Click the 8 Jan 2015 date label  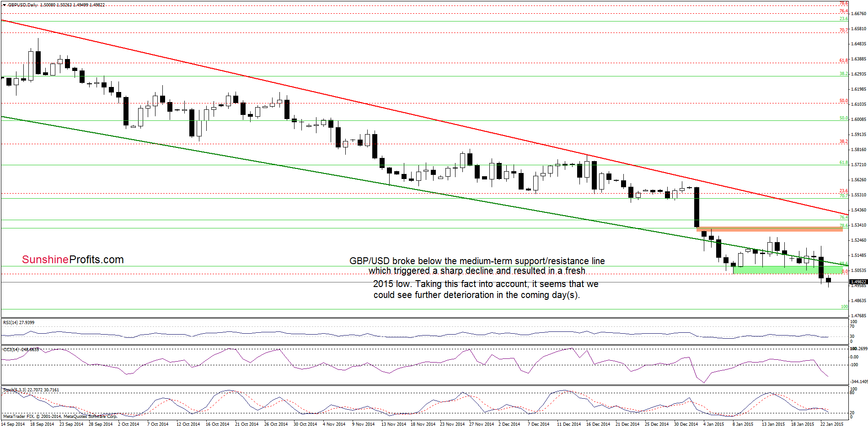(743, 424)
